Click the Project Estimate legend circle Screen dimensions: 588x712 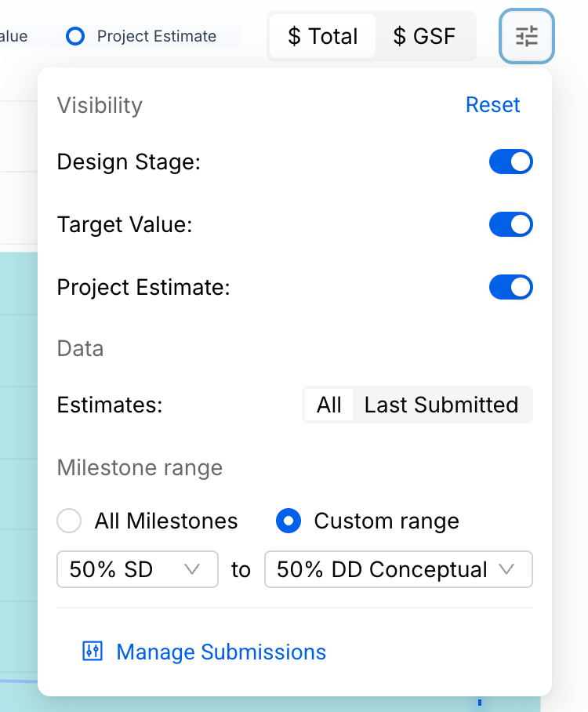pyautogui.click(x=75, y=36)
